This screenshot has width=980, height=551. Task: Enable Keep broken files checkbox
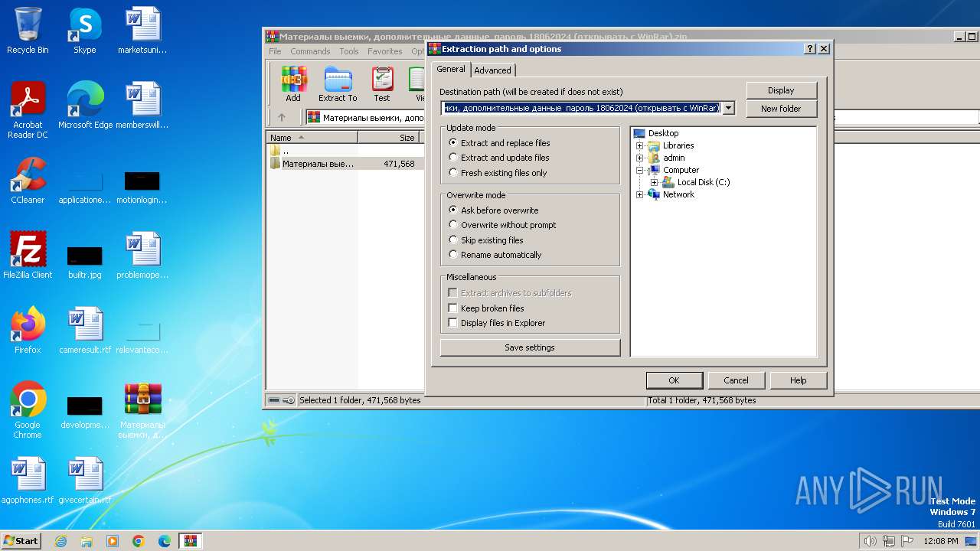[x=453, y=308]
